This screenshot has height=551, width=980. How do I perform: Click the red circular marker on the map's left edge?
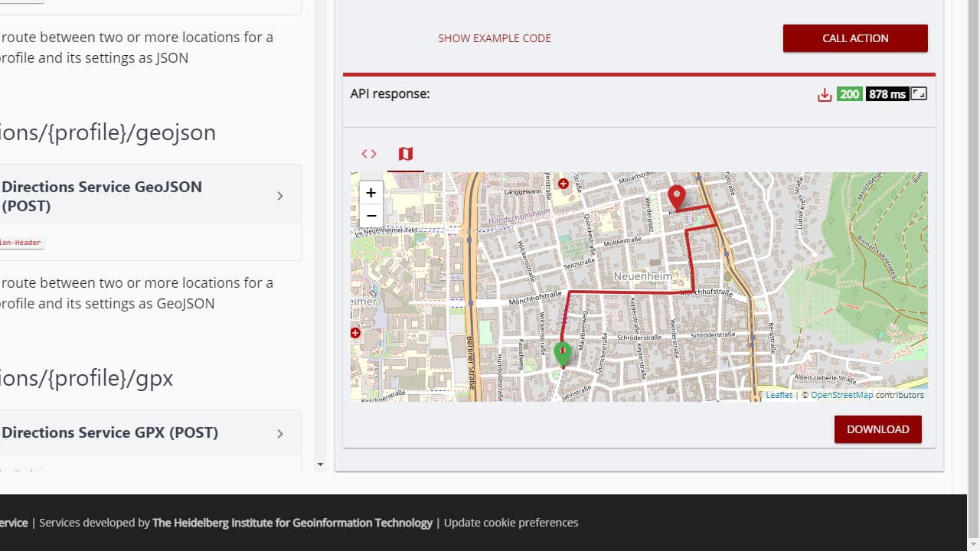pos(354,333)
